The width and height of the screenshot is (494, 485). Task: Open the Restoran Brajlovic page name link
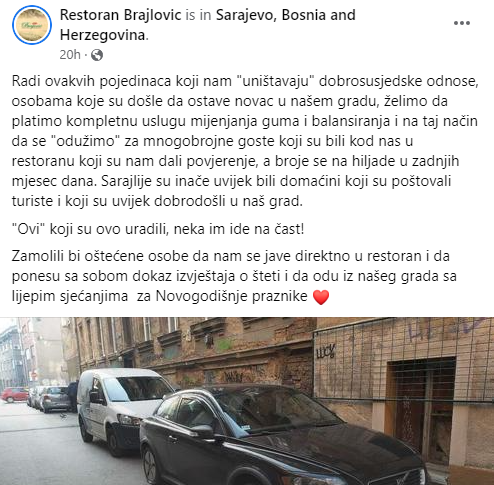click(x=121, y=15)
